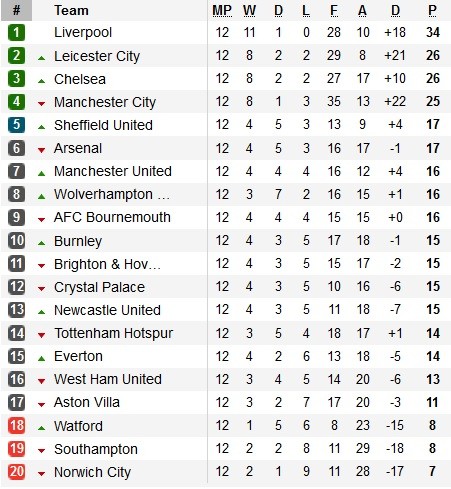
Task: Click the red rank 18 badge for Watford
Action: coord(16,425)
